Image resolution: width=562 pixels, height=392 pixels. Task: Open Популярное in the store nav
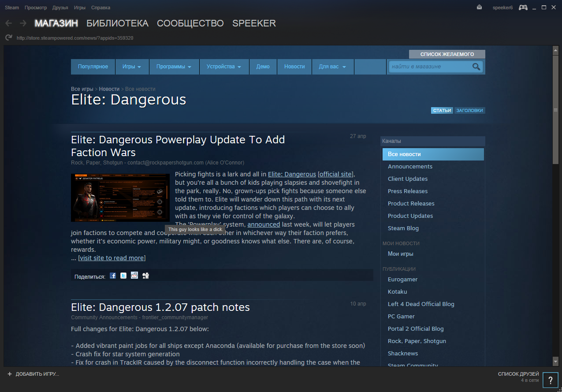coord(93,67)
